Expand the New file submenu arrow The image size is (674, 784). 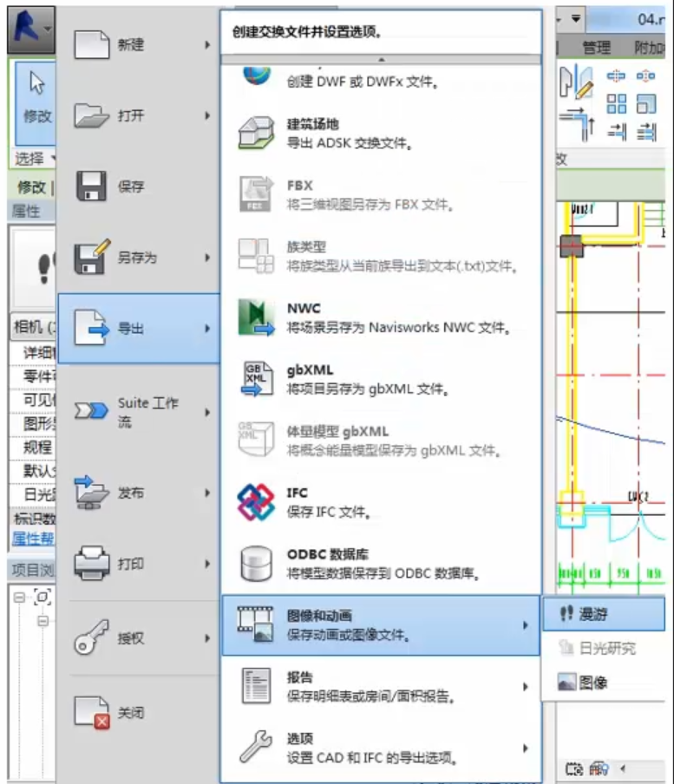pos(207,44)
